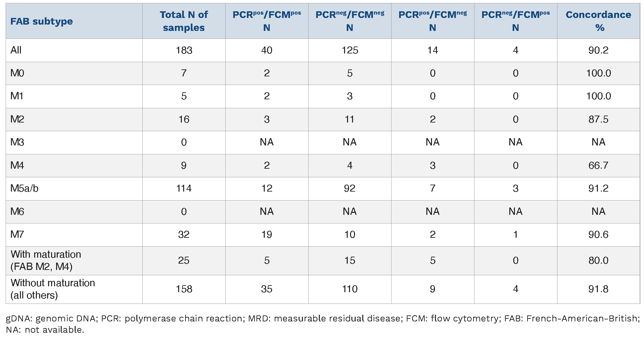Click the PCRneg/FCMpos column header

[516, 21]
